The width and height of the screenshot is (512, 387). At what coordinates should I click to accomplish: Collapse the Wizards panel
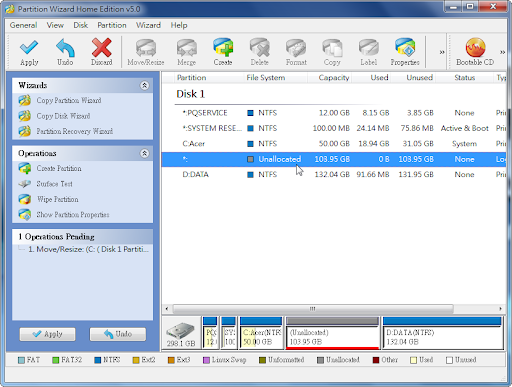click(x=144, y=86)
